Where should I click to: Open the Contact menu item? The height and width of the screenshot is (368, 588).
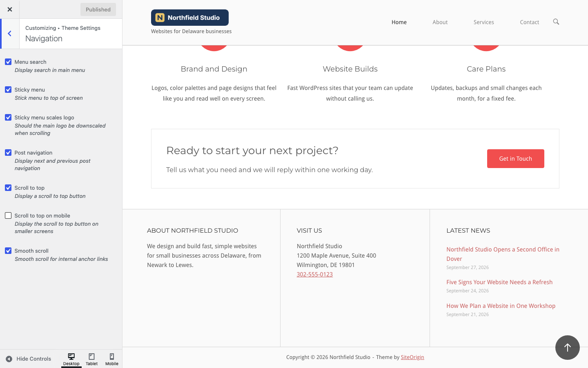click(530, 22)
